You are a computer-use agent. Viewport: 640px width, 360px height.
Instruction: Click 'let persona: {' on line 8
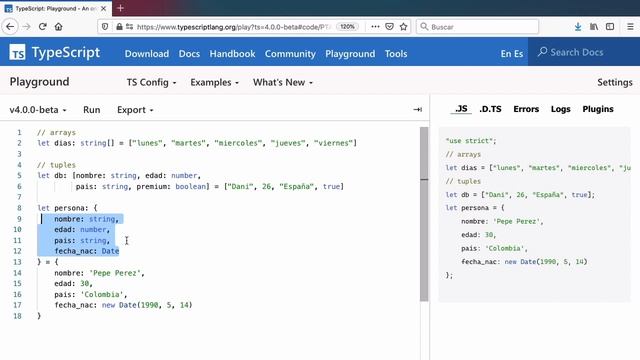click(67, 208)
